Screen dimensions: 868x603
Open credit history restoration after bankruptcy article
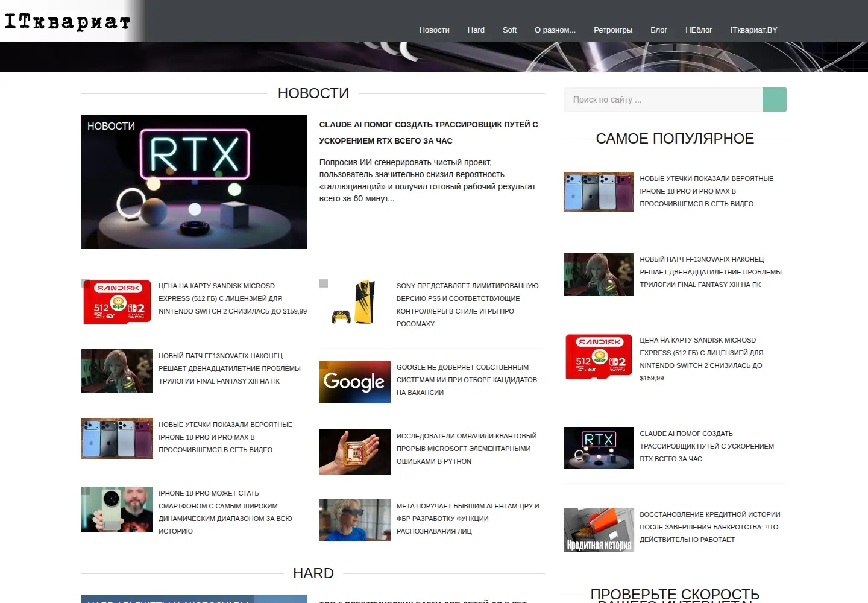click(x=710, y=527)
